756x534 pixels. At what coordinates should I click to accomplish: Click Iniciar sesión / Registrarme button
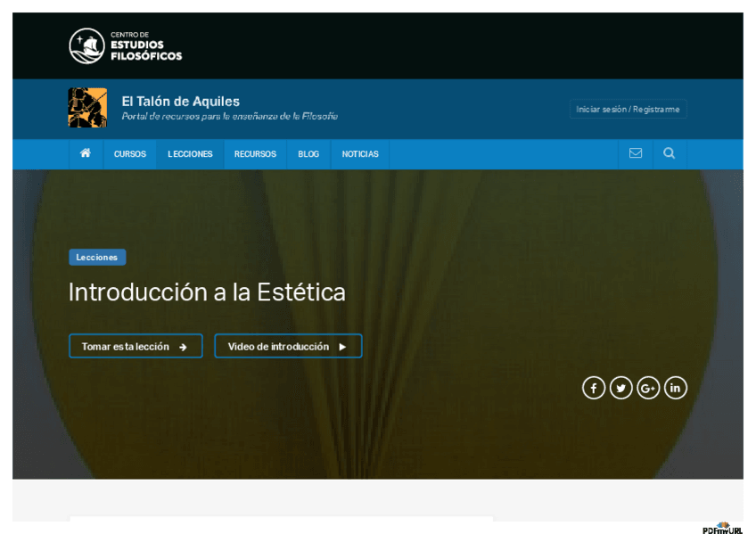click(x=628, y=110)
